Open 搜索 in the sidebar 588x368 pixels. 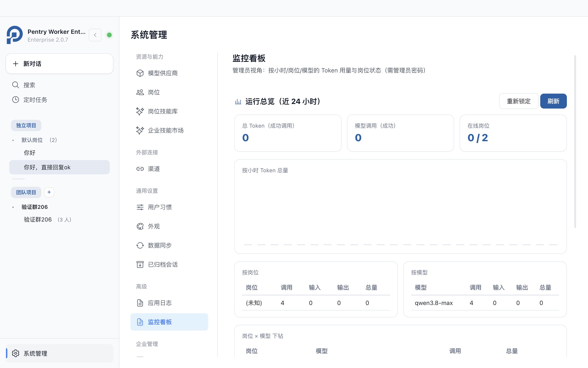click(x=59, y=85)
